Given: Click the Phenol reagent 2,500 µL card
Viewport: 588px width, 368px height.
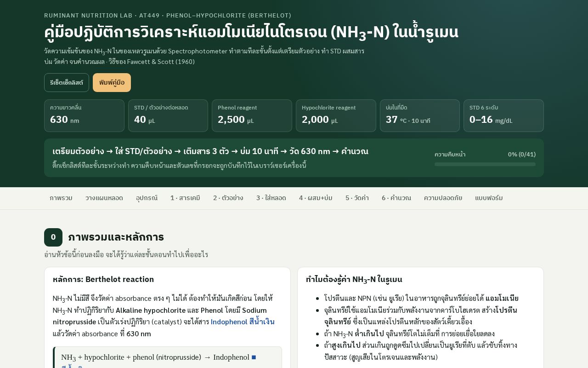Looking at the screenshot, I should point(252,115).
